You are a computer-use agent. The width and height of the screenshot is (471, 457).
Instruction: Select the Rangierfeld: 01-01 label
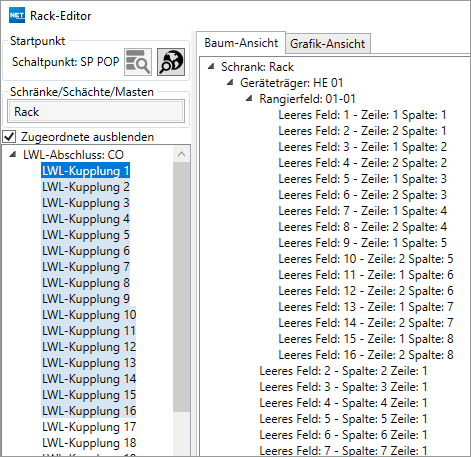[307, 99]
